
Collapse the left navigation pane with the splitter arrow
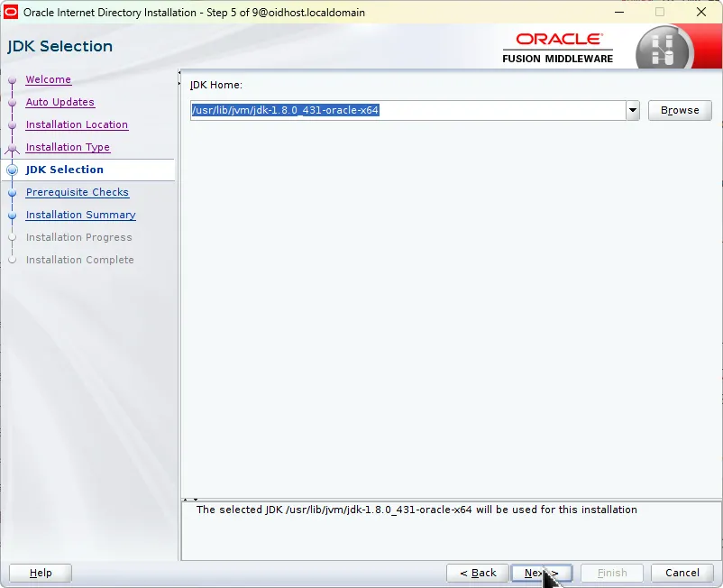(x=178, y=72)
